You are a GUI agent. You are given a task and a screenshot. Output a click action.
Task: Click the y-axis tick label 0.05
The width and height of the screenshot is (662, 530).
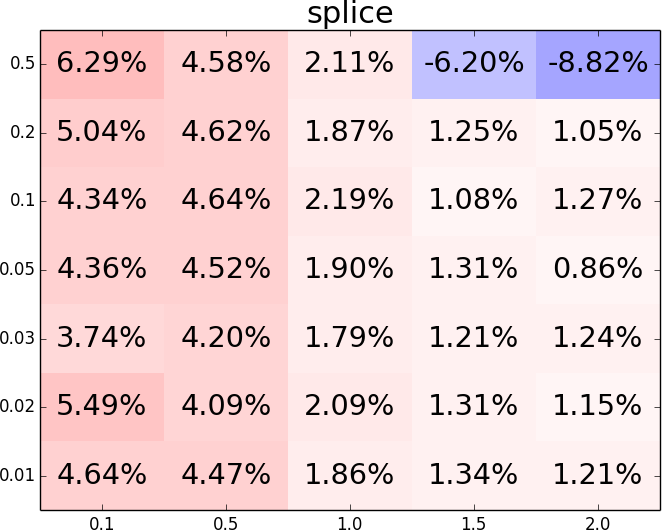21,269
